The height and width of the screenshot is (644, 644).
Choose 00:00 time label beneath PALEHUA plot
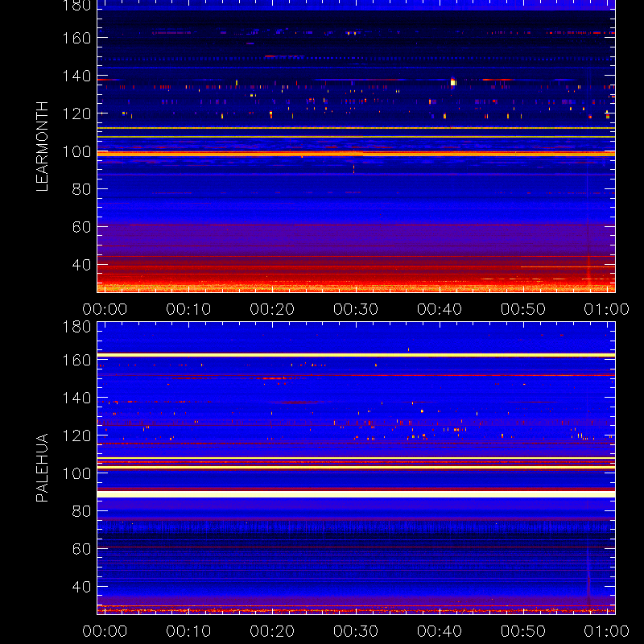point(105,631)
